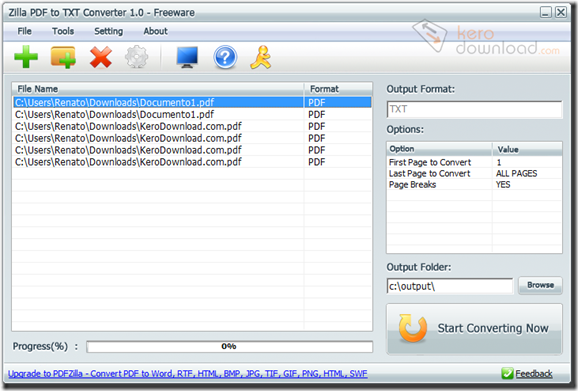Image resolution: width=578 pixels, height=391 pixels.
Task: Click the blue monitor icon in toolbar
Action: 187,57
